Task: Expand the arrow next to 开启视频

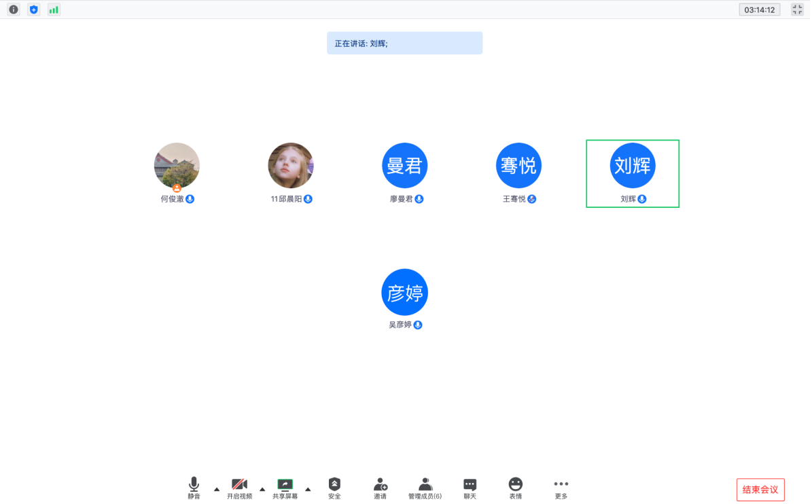Action: click(x=262, y=489)
